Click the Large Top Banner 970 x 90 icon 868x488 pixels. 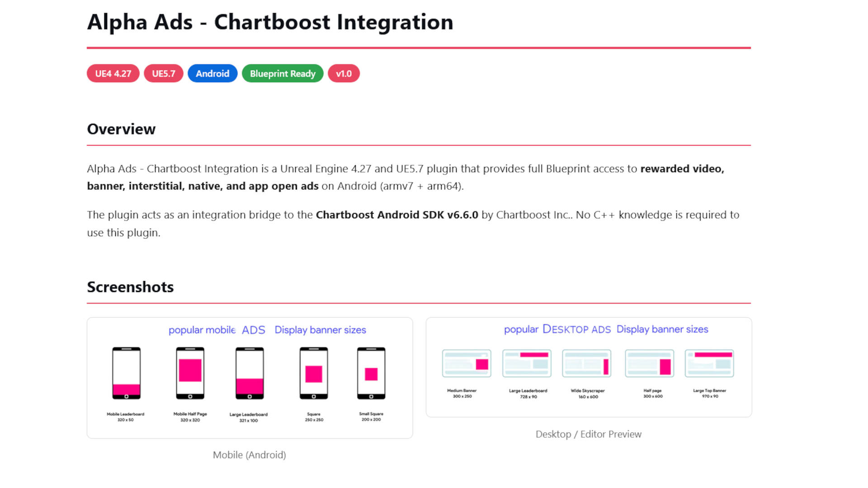(x=709, y=363)
